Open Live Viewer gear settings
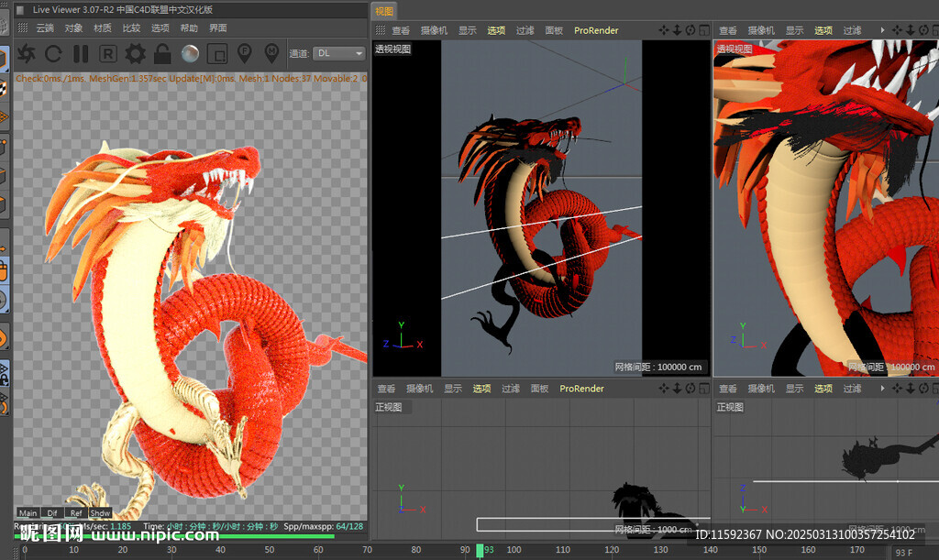 coord(135,54)
